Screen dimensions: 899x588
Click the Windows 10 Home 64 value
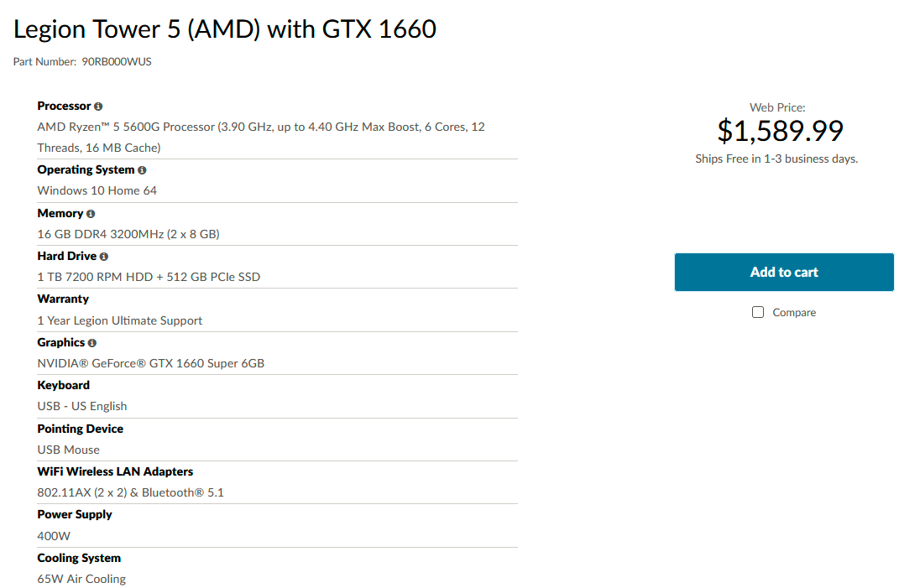(x=97, y=191)
